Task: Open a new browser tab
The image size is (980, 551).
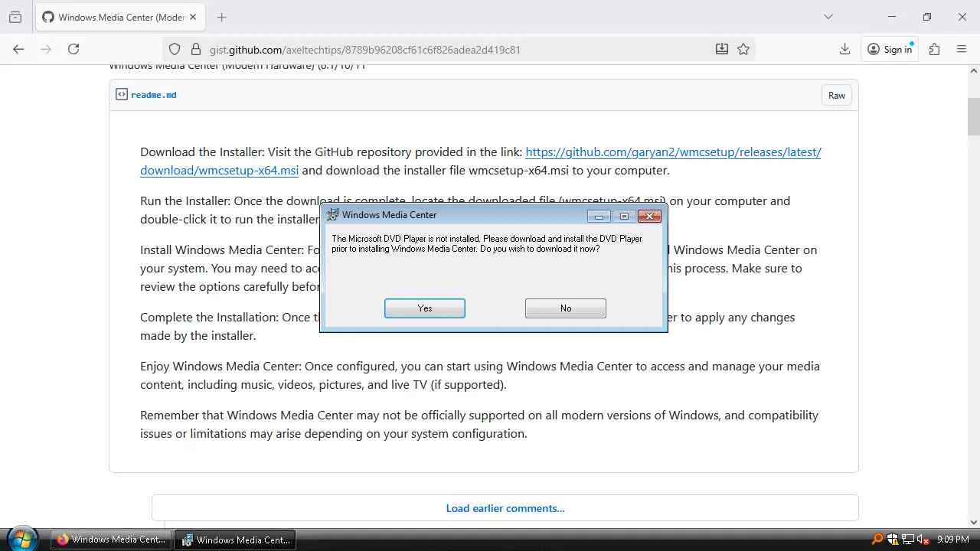Action: 222,17
